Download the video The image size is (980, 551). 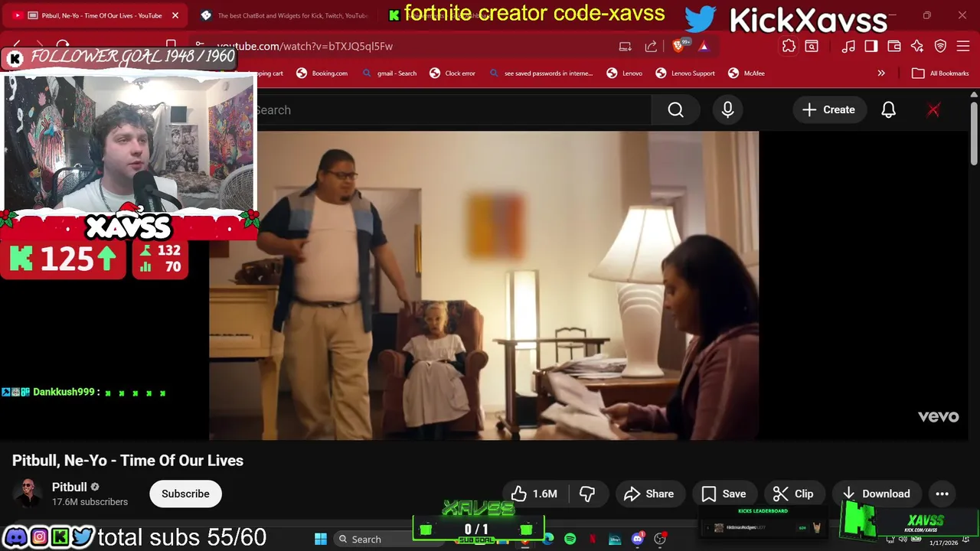(877, 494)
